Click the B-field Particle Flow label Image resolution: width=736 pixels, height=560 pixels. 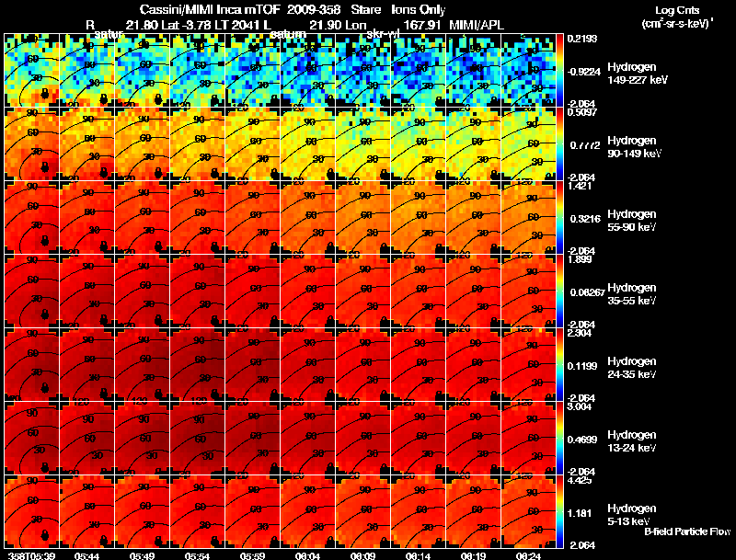click(x=687, y=531)
